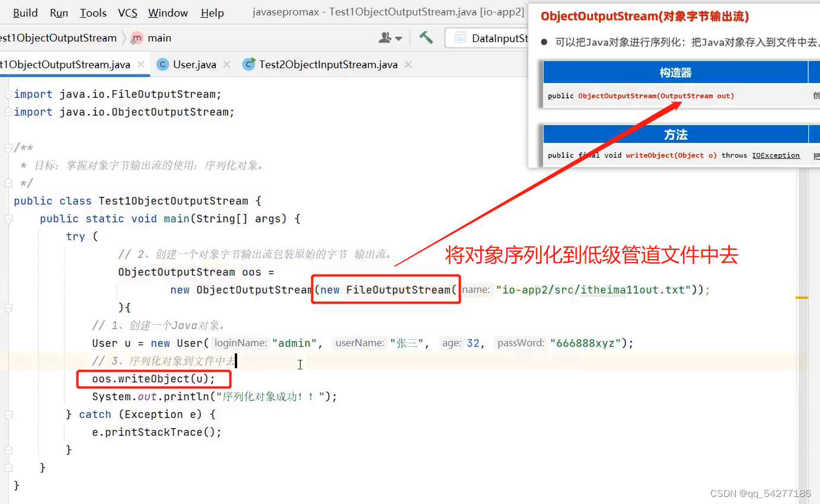Image resolution: width=820 pixels, height=504 pixels.
Task: Click the oos.writeObject(u); statement
Action: [x=154, y=379]
